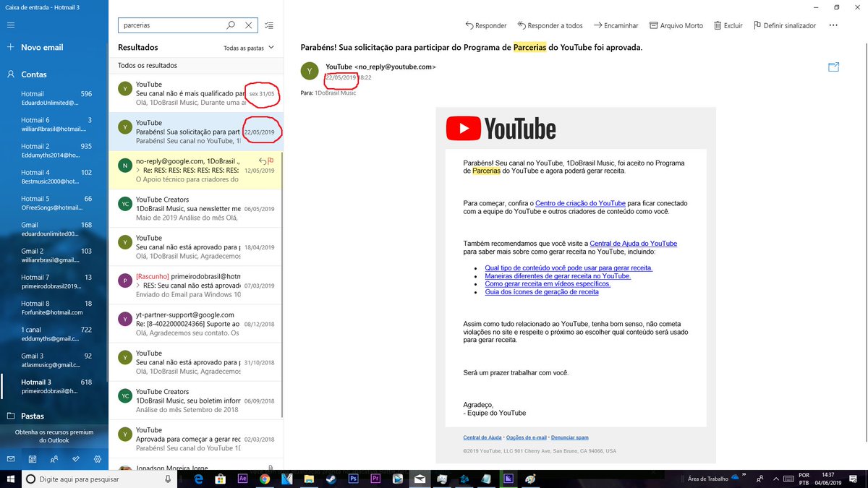868x488 pixels.
Task: Click Responder a todos
Action: coord(549,25)
